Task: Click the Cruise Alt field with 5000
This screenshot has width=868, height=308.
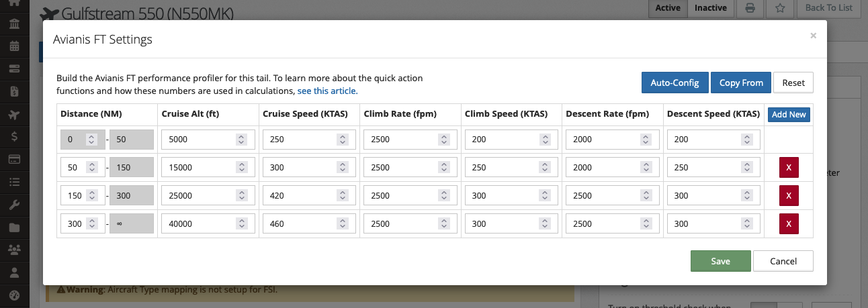Action: click(x=208, y=140)
